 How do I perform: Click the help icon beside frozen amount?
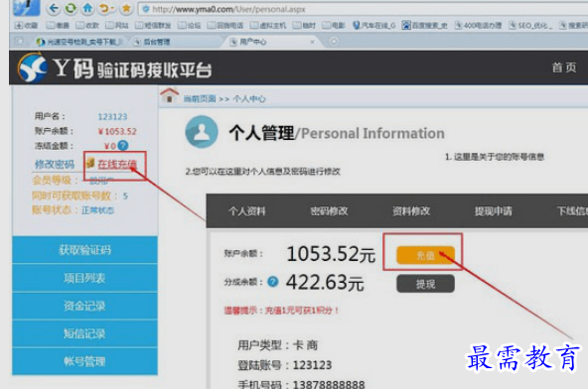[122, 146]
